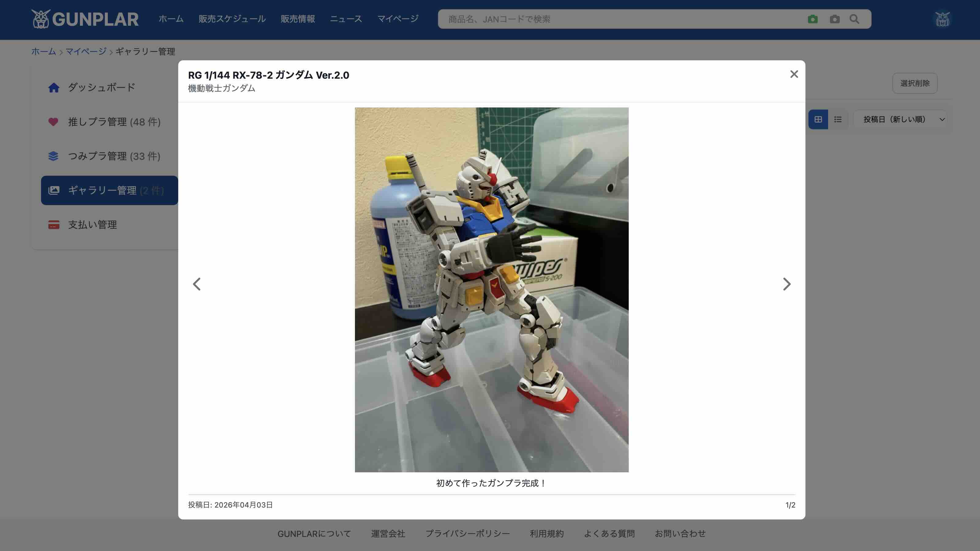Image resolution: width=980 pixels, height=551 pixels.
Task: Click the heart icon for 推しプラ管理
Action: pyautogui.click(x=53, y=122)
